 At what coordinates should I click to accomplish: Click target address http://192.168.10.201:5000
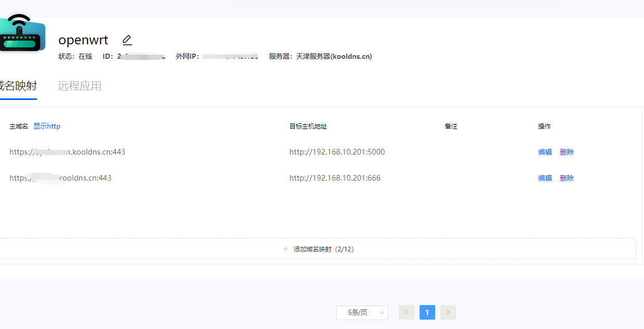point(337,151)
